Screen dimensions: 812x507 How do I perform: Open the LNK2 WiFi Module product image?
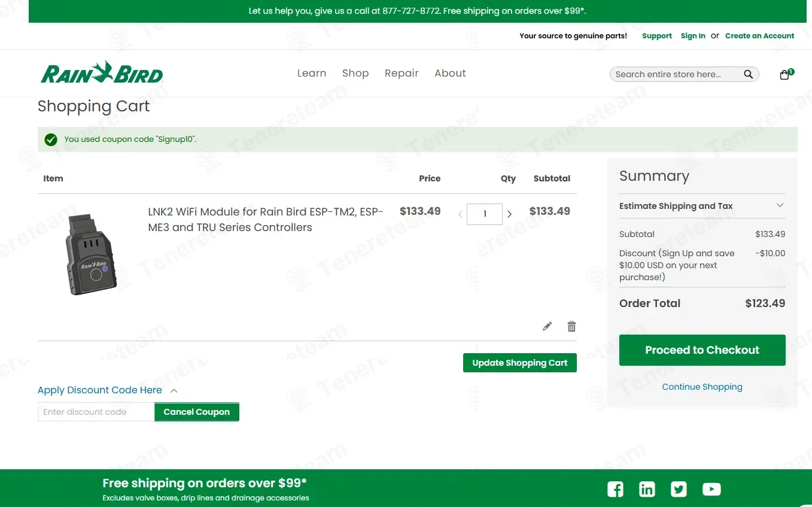[x=90, y=255]
